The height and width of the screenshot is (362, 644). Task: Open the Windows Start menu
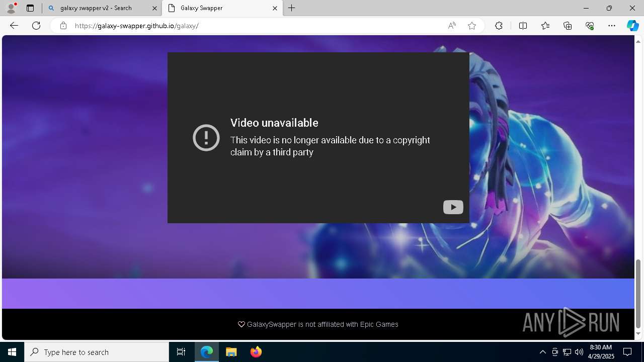coord(12,352)
